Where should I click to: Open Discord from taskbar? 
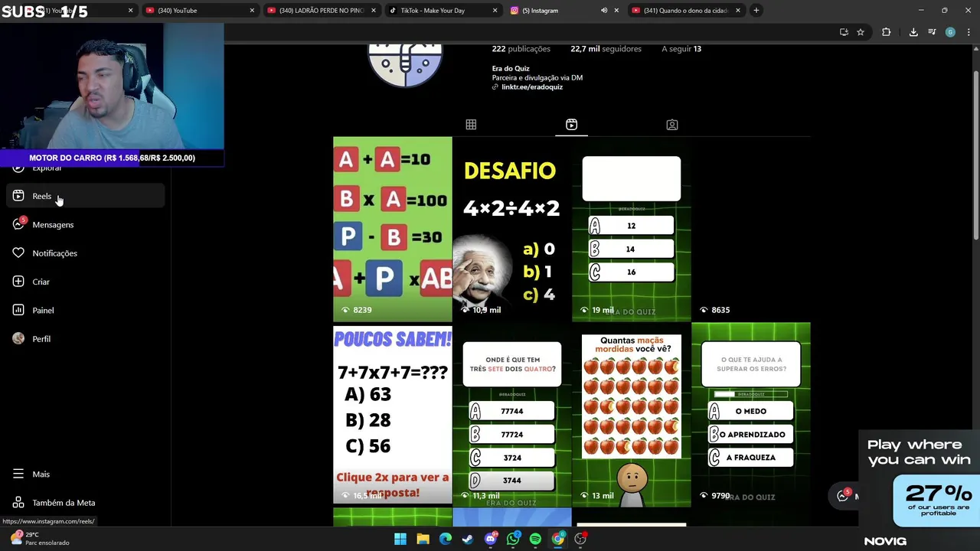point(491,539)
